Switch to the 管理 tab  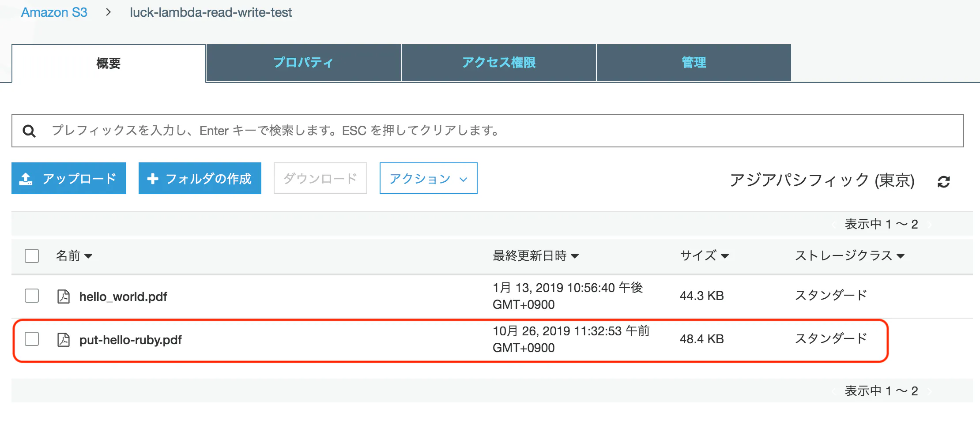coord(693,63)
